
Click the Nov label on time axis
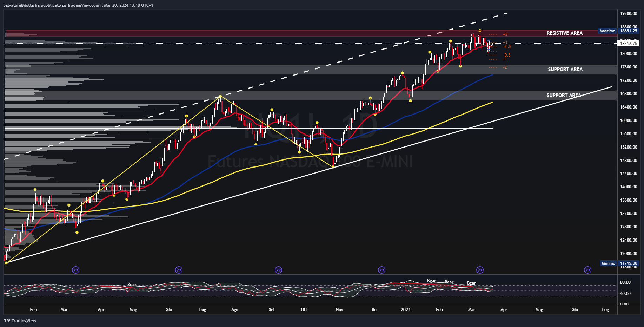(339, 310)
